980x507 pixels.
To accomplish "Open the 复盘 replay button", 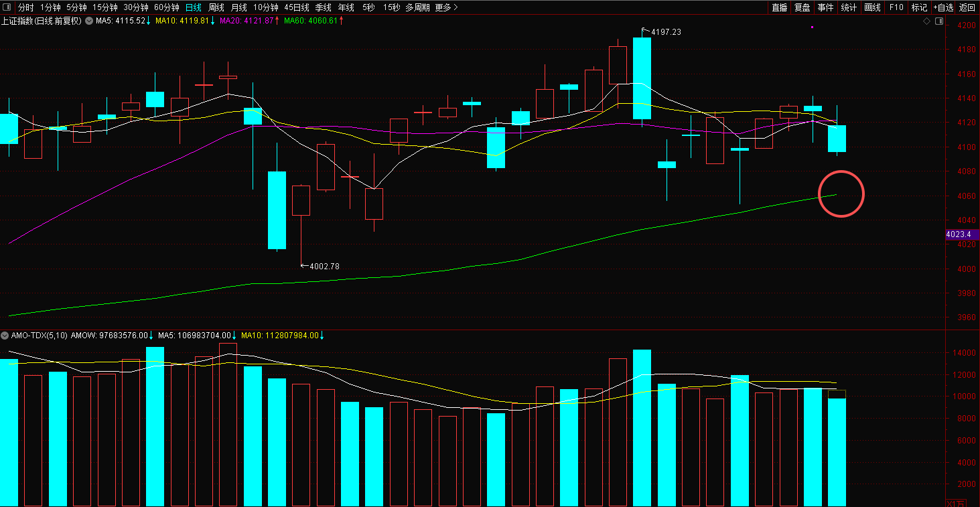I will click(802, 7).
